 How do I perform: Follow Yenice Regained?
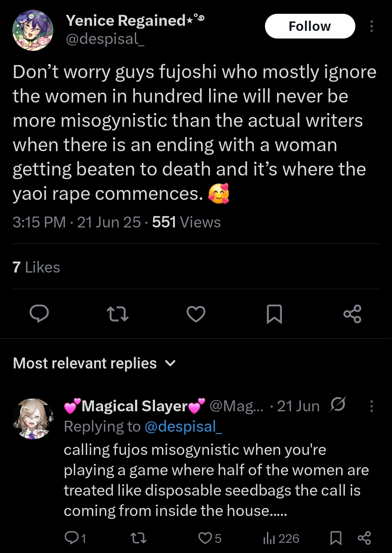click(x=310, y=26)
